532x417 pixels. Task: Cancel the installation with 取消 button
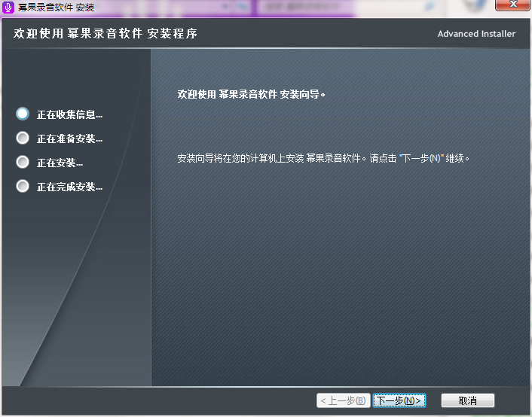467,400
